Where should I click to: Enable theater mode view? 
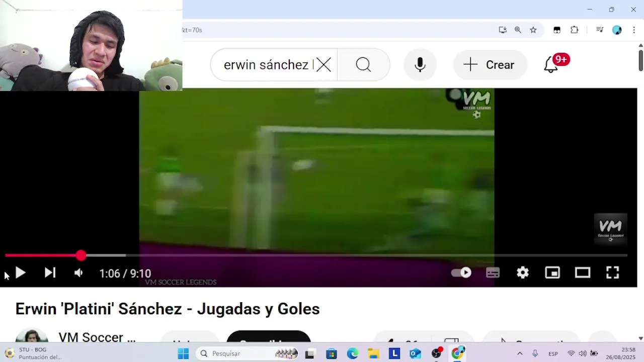pyautogui.click(x=583, y=273)
